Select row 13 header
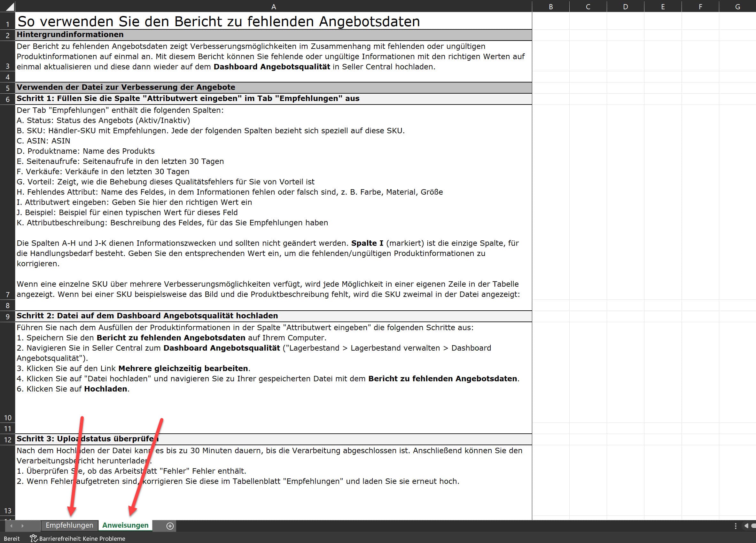Image resolution: width=756 pixels, height=543 pixels. [7, 480]
